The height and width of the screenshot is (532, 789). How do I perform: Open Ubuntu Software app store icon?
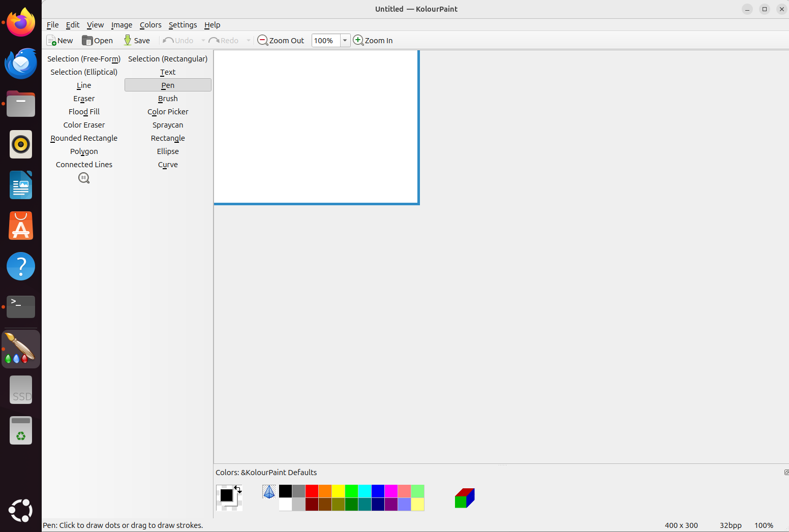coord(21,226)
